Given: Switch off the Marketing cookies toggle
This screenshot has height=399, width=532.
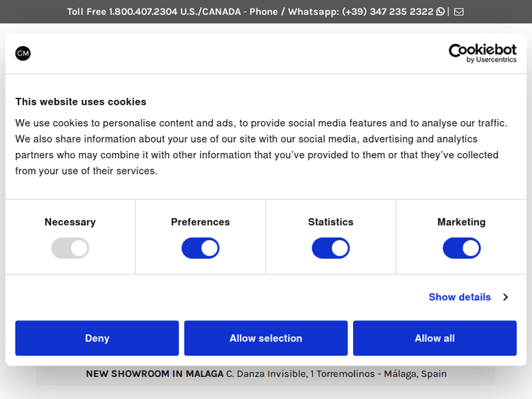Looking at the screenshot, I should 461,248.
